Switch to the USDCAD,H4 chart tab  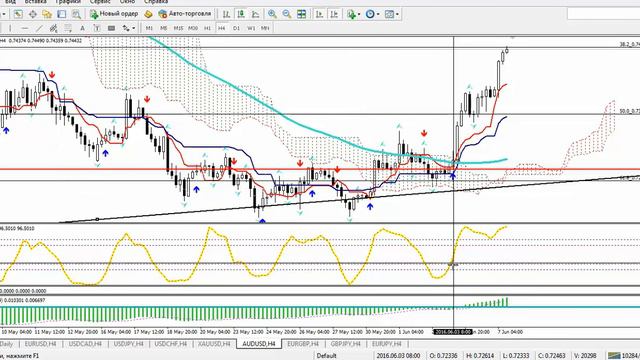pos(85,344)
